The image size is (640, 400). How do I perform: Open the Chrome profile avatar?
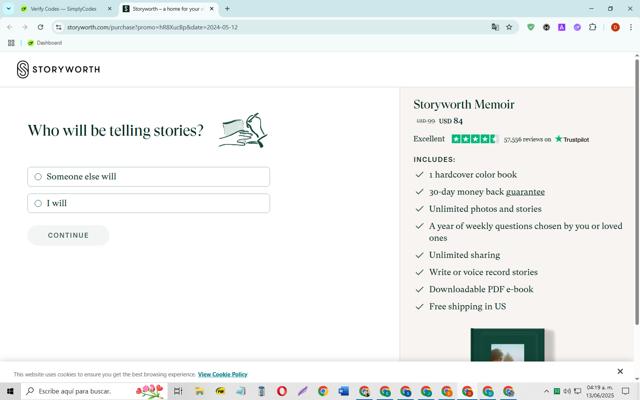coord(615,27)
